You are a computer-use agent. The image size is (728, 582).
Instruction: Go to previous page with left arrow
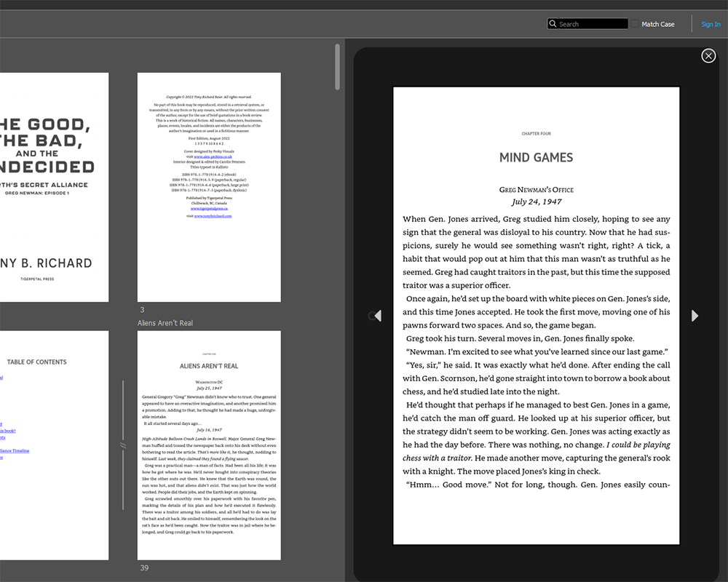click(377, 316)
